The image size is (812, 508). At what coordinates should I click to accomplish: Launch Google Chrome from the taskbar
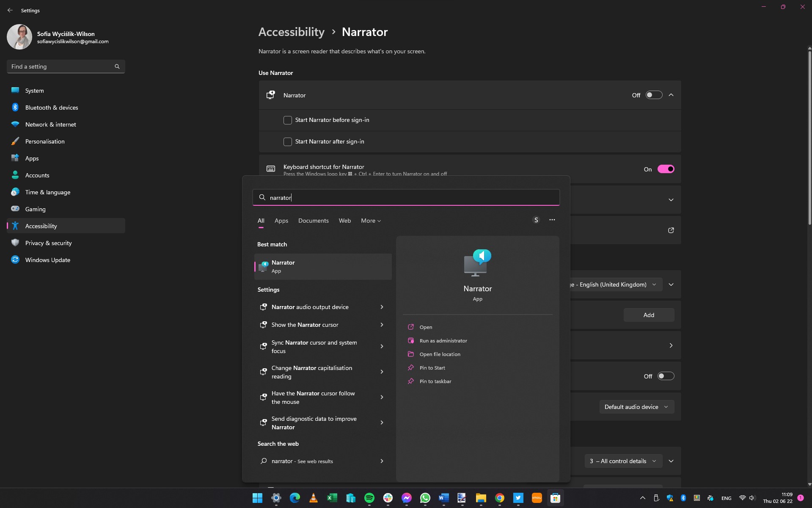499,498
